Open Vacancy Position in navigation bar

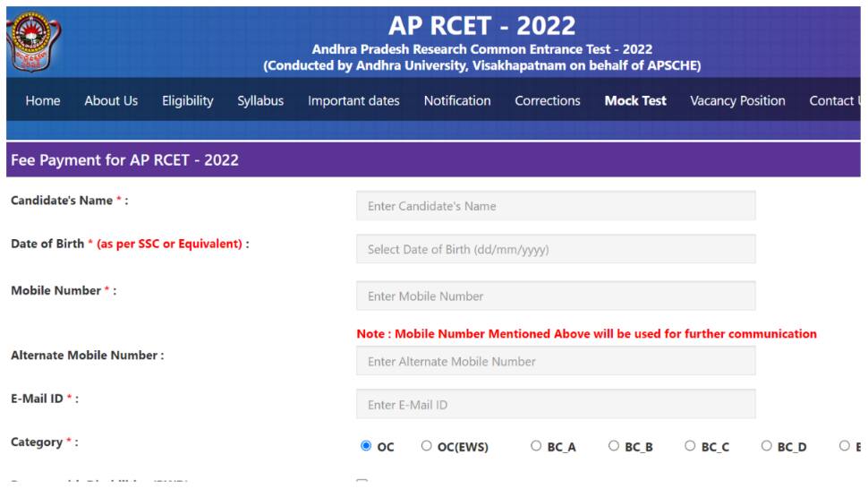click(x=737, y=101)
